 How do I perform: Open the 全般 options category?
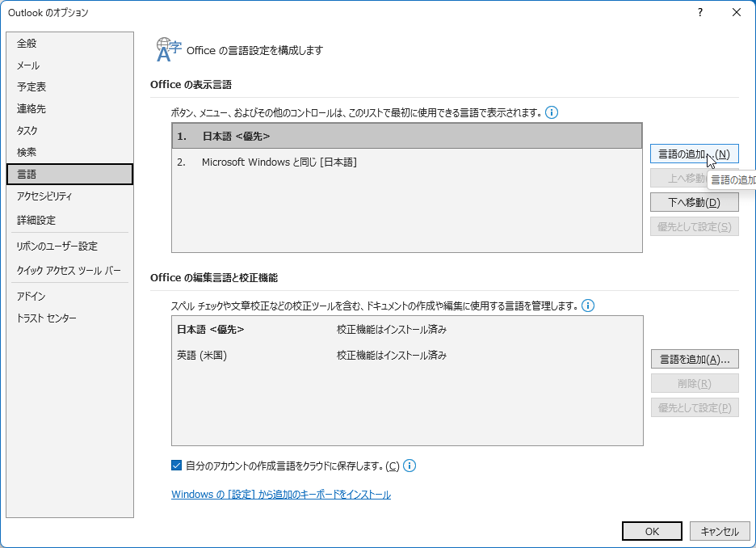(x=70, y=44)
